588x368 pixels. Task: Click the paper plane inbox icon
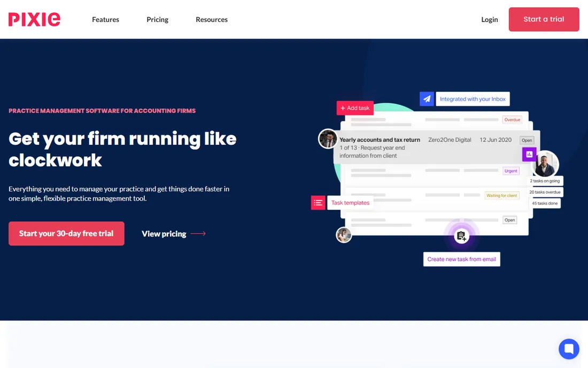(427, 99)
